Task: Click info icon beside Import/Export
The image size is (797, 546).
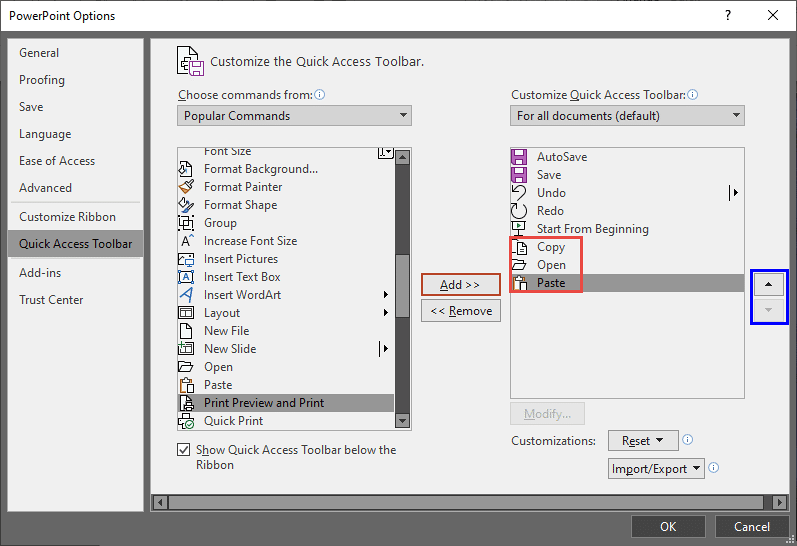Action: [x=714, y=468]
